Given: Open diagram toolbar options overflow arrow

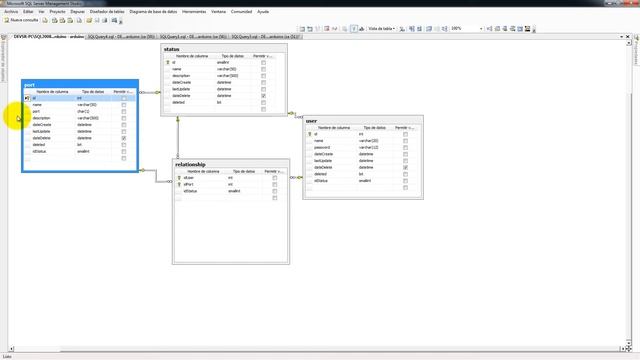Looking at the screenshot, I should [534, 29].
